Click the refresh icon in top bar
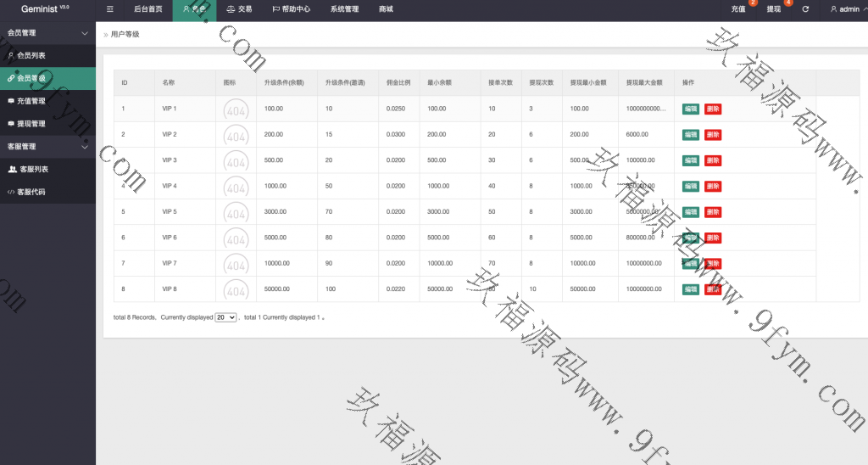 point(805,9)
